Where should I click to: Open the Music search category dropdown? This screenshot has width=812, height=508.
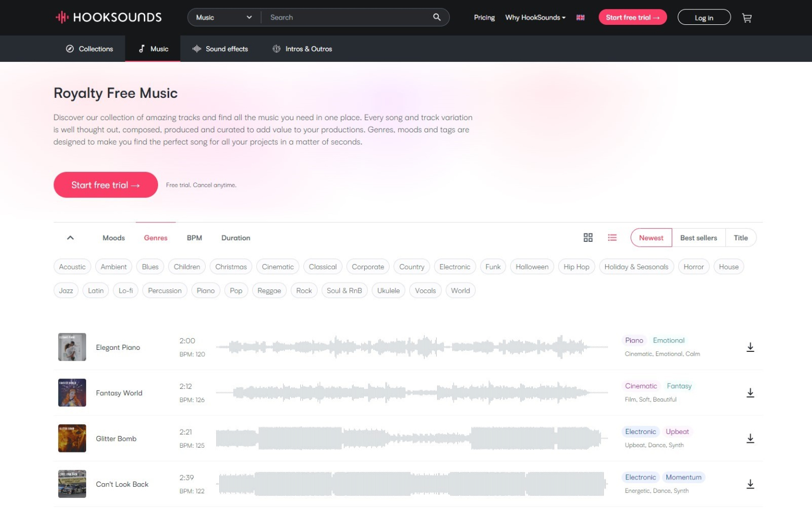tap(223, 17)
